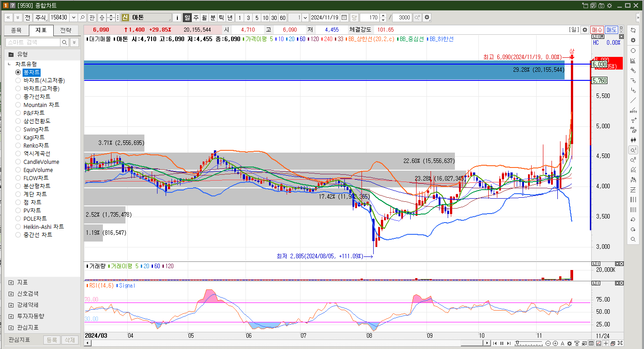Screen dimensions: 644x349
Task: Select the 바차트(시고저종) radio option
Action: click(x=18, y=80)
